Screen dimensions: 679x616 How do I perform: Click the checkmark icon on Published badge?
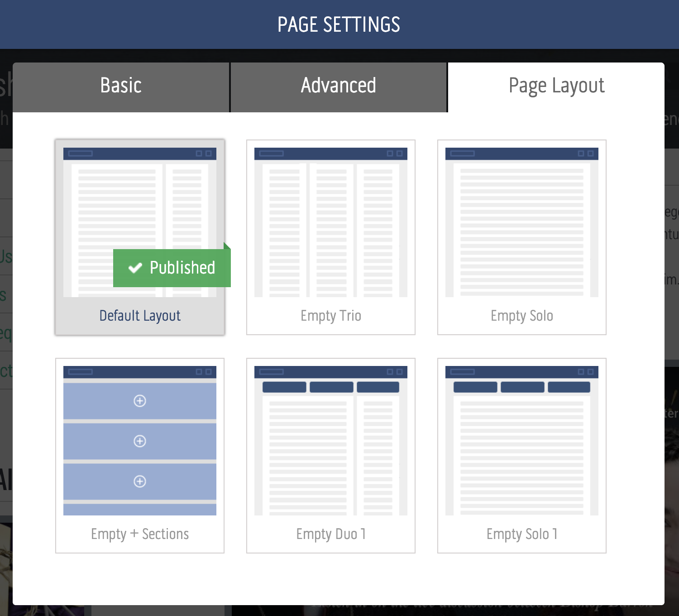135,268
